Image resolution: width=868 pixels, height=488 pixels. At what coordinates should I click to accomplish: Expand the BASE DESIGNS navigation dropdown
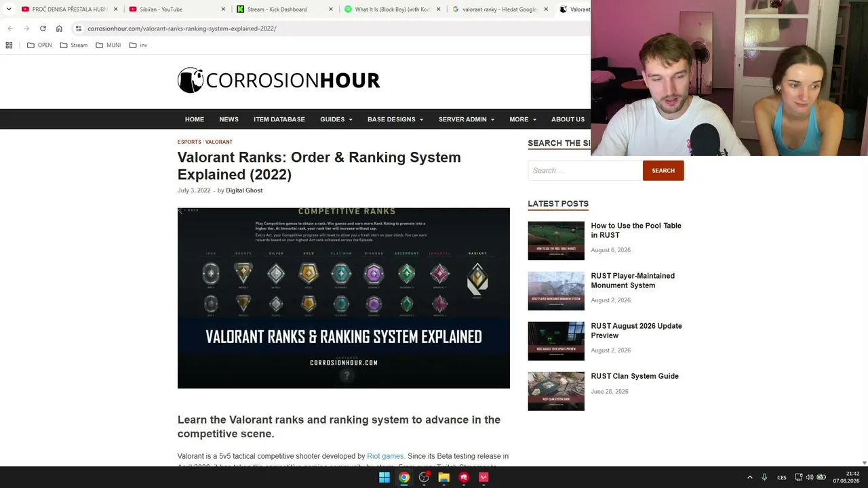395,119
